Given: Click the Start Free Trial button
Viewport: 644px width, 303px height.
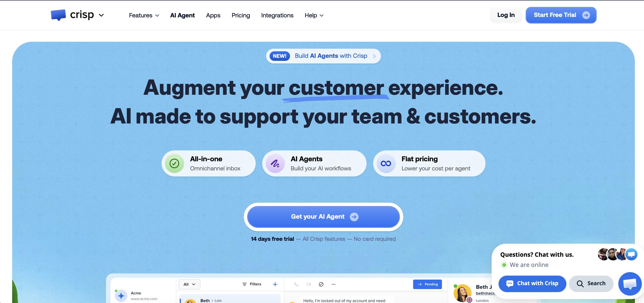Looking at the screenshot, I should tap(561, 15).
